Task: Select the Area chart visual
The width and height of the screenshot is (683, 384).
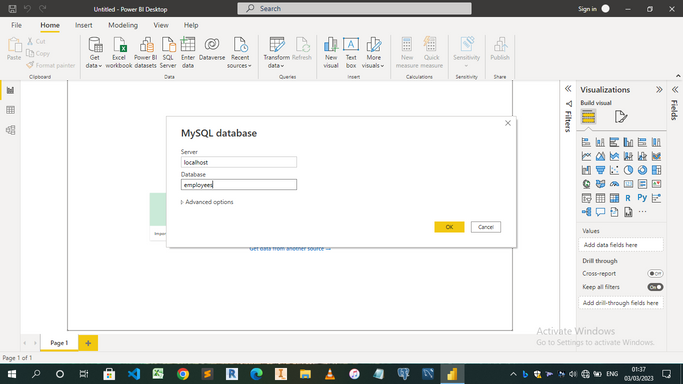Action: point(600,156)
